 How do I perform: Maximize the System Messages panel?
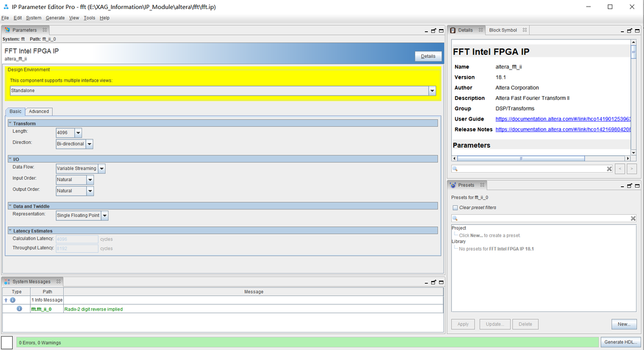[x=441, y=282]
